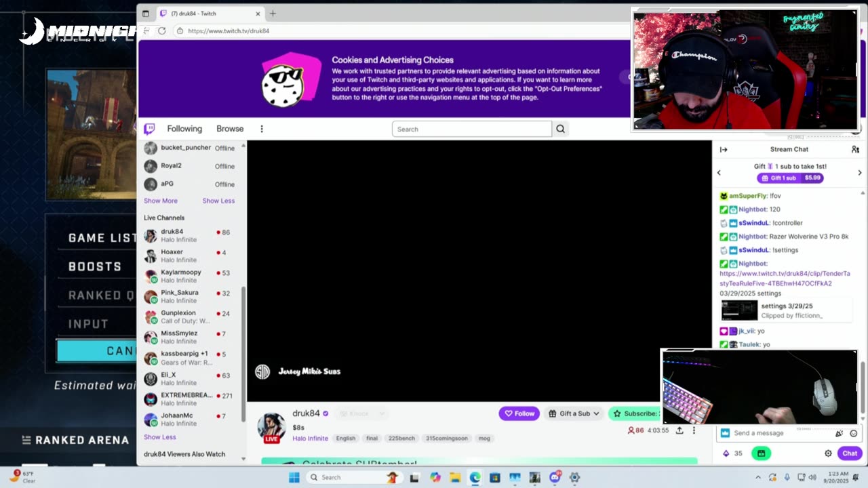Open Copilot from the taskbar

click(435, 477)
